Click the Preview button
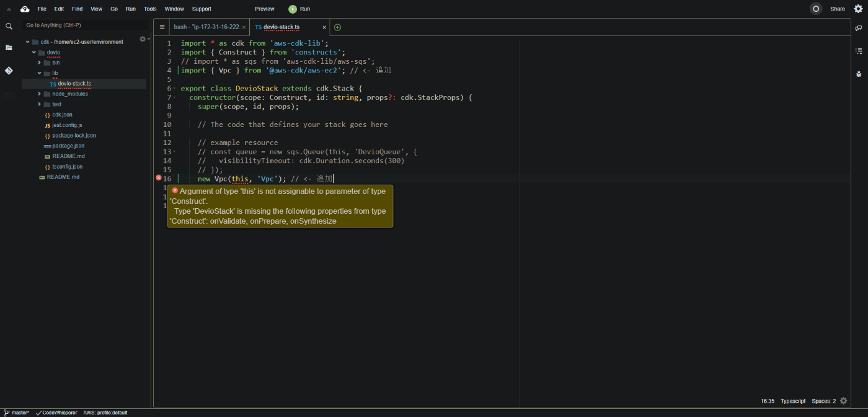 pos(265,9)
